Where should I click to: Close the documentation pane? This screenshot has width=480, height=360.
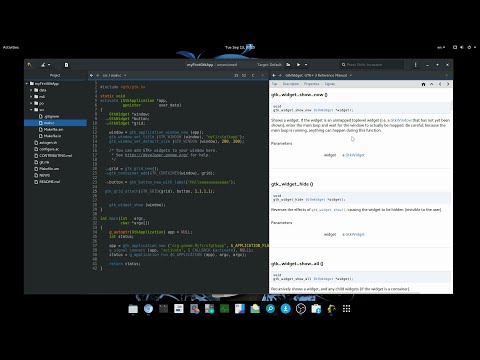point(447,75)
